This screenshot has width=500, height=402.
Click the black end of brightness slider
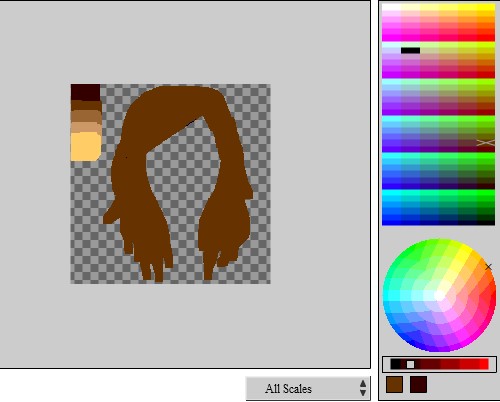(x=395, y=364)
